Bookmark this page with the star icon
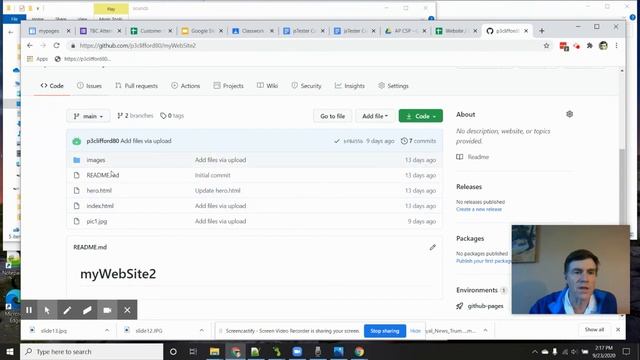Screen dimensions: 640x360 pyautogui.click(x=547, y=45)
